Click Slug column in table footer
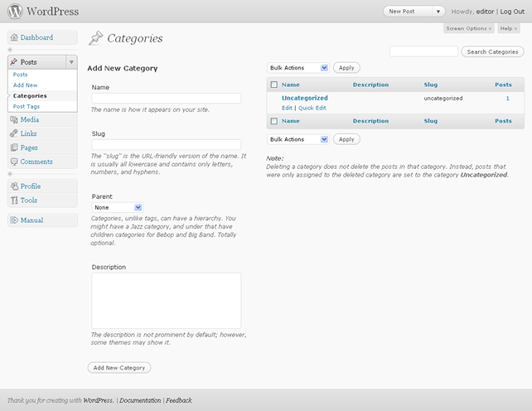 click(x=431, y=121)
